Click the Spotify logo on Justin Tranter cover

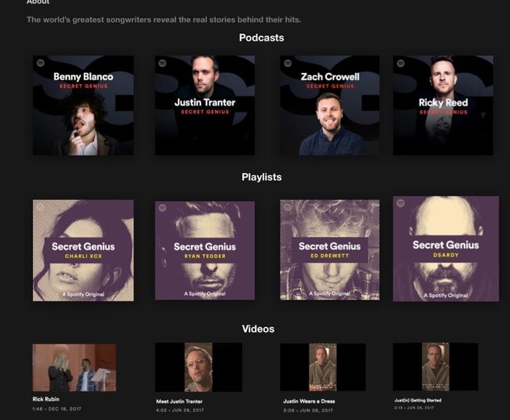click(x=162, y=63)
